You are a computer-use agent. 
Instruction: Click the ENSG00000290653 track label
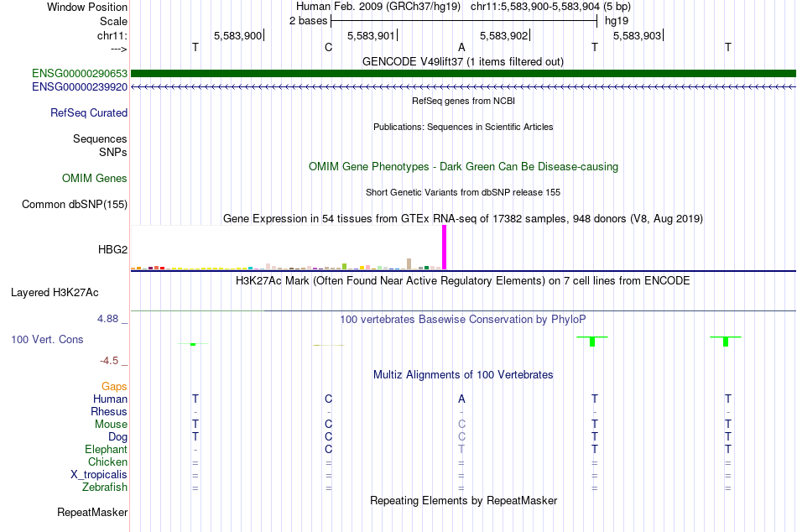click(80, 73)
